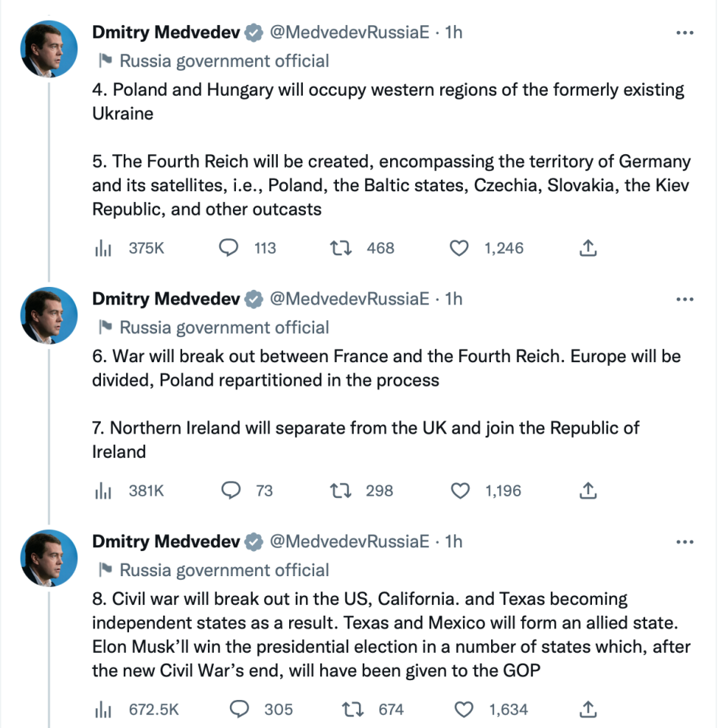Retweet the tweet with 298 retweets

click(x=340, y=491)
